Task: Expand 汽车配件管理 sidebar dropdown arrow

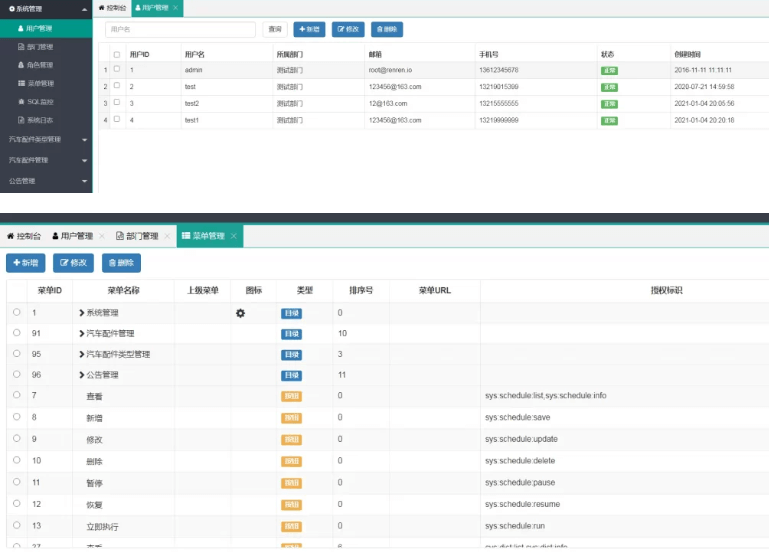Action: 84,160
